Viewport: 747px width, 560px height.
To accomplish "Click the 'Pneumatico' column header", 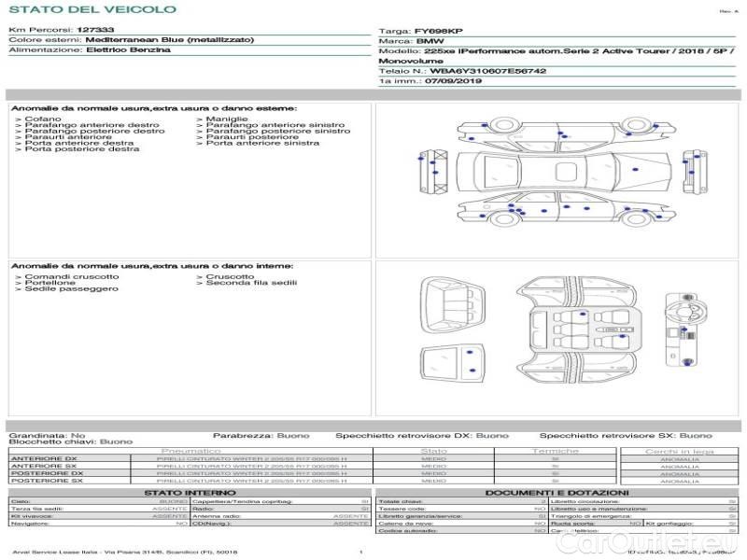I will click(x=191, y=451).
